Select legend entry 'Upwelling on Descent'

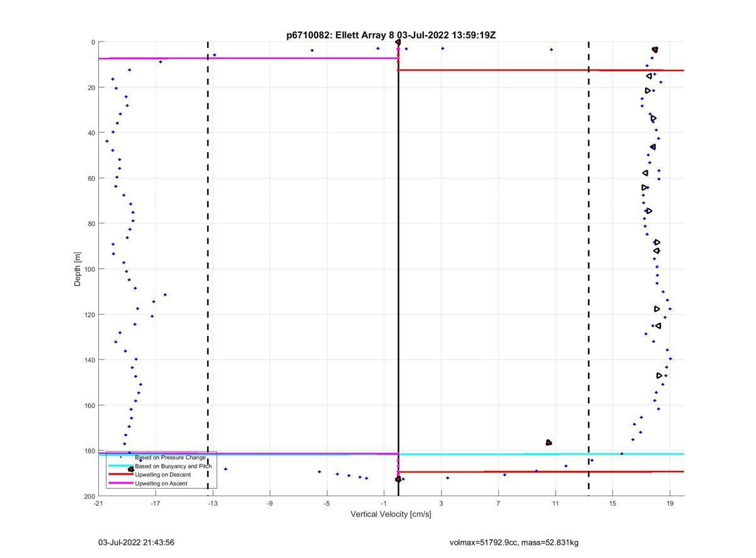pyautogui.click(x=163, y=475)
